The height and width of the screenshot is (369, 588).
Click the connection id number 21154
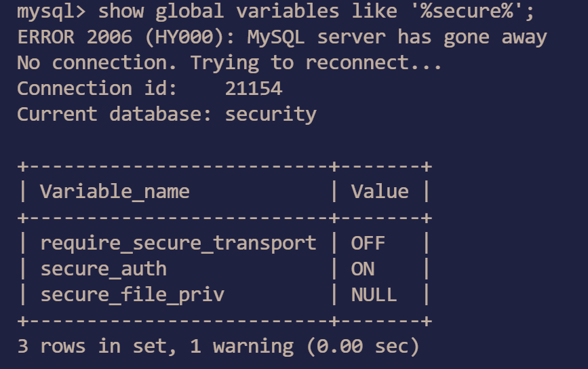click(253, 89)
